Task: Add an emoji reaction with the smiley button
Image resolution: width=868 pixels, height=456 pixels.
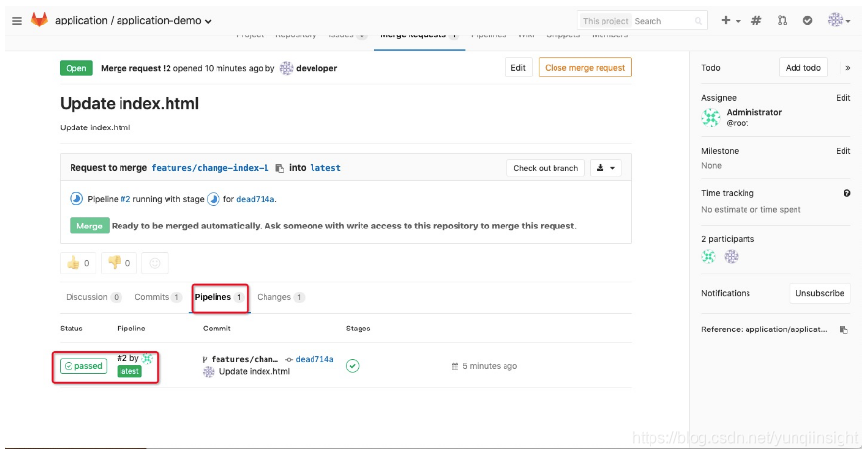Action: (x=155, y=263)
